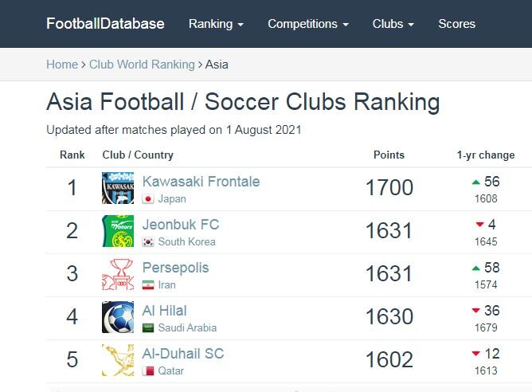Viewport: 532px width, 392px height.
Task: Open the Al-Duhail SC club link
Action: tap(183, 354)
